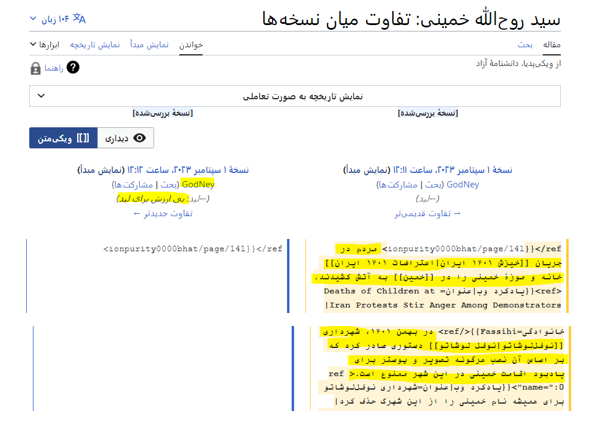Open the نمایش تاریخچه history tab
The width and height of the screenshot is (597, 438).
coord(94,45)
